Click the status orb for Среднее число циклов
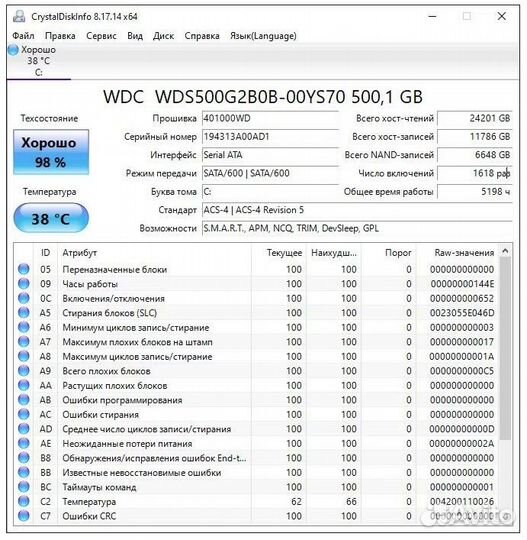The image size is (527, 540). (x=24, y=428)
